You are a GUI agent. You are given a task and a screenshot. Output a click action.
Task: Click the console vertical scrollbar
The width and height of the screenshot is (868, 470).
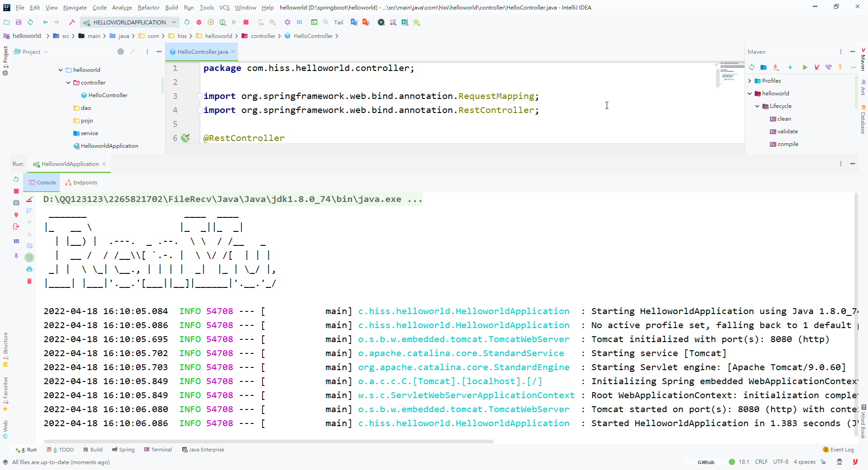pos(856,314)
